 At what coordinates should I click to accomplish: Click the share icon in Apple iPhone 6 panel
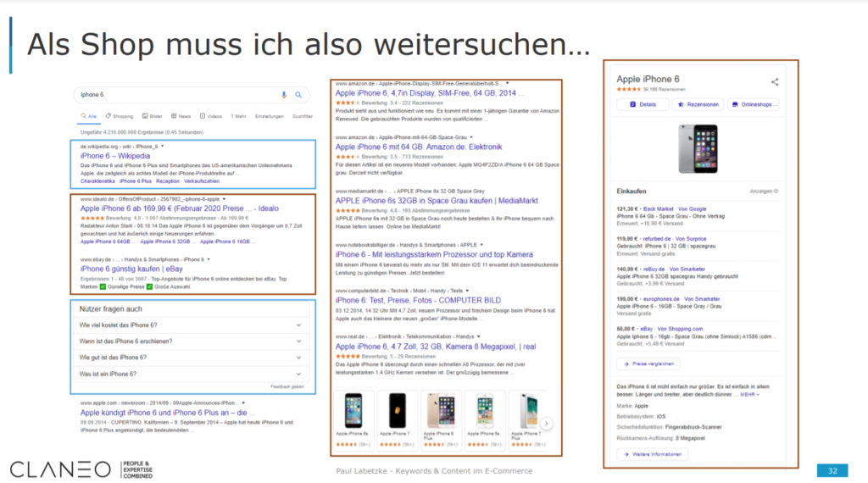(775, 82)
